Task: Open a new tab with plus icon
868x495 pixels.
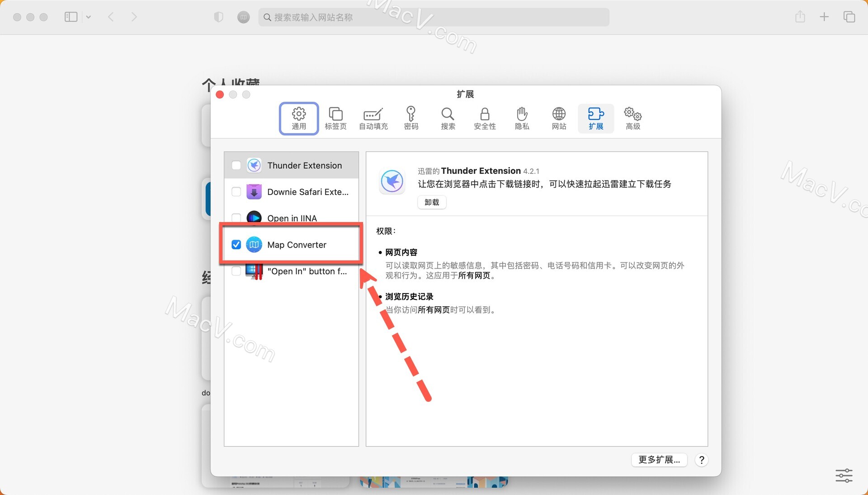Action: (824, 17)
